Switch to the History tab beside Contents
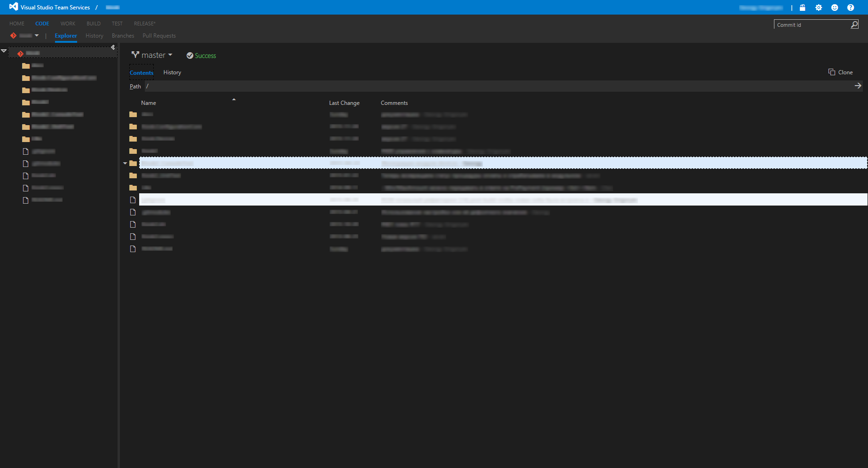The image size is (868, 468). pos(172,72)
